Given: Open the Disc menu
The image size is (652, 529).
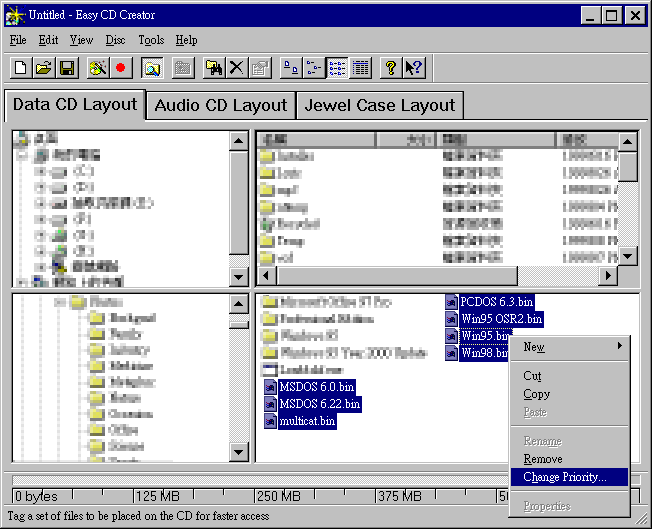Looking at the screenshot, I should pyautogui.click(x=115, y=40).
